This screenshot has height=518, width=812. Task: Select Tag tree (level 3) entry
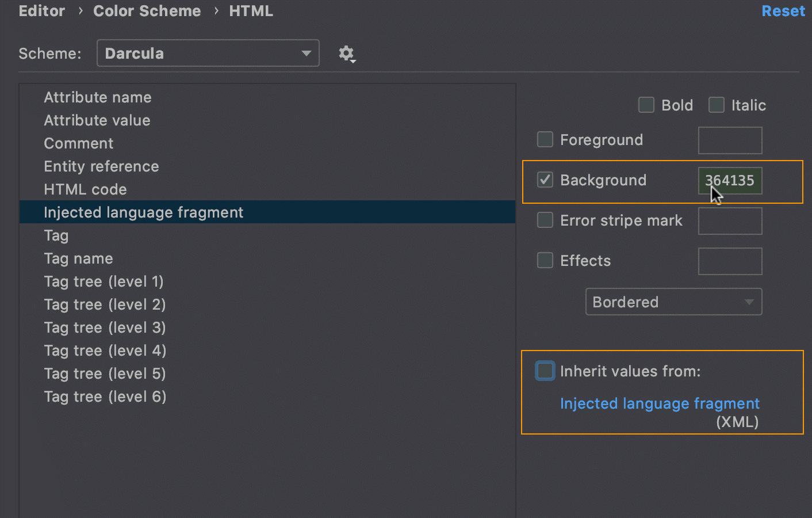coord(105,327)
